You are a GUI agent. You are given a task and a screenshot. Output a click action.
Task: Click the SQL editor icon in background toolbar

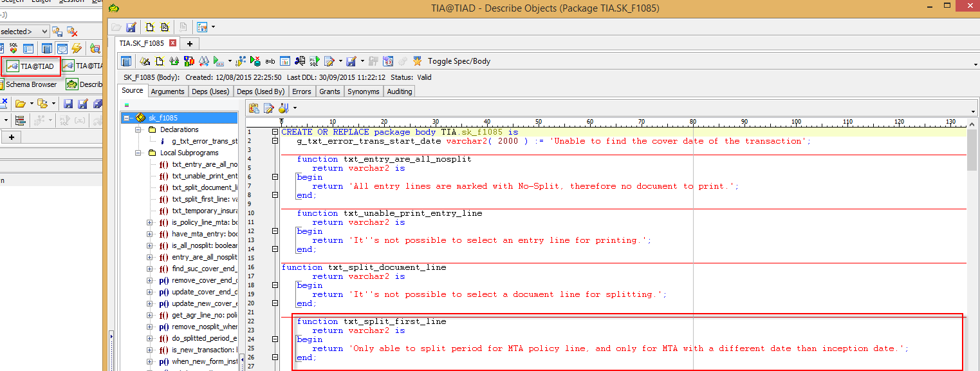pos(14,48)
